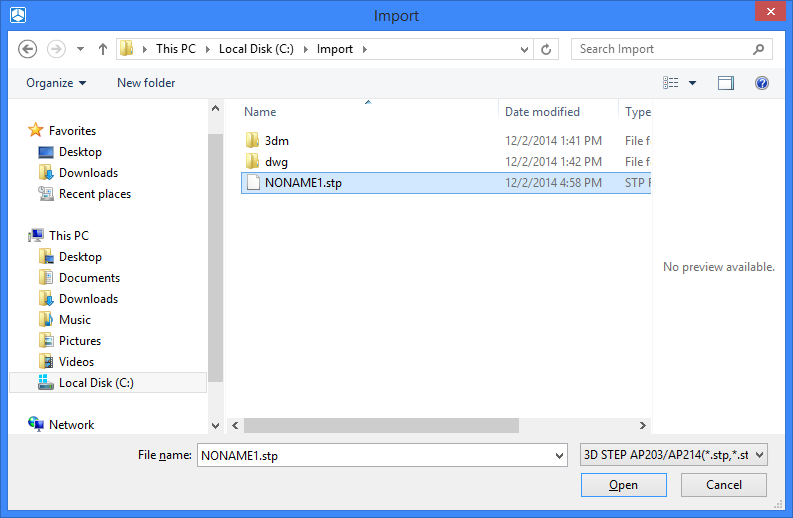793x518 pixels.
Task: Click the search magnifier icon
Action: tap(759, 49)
